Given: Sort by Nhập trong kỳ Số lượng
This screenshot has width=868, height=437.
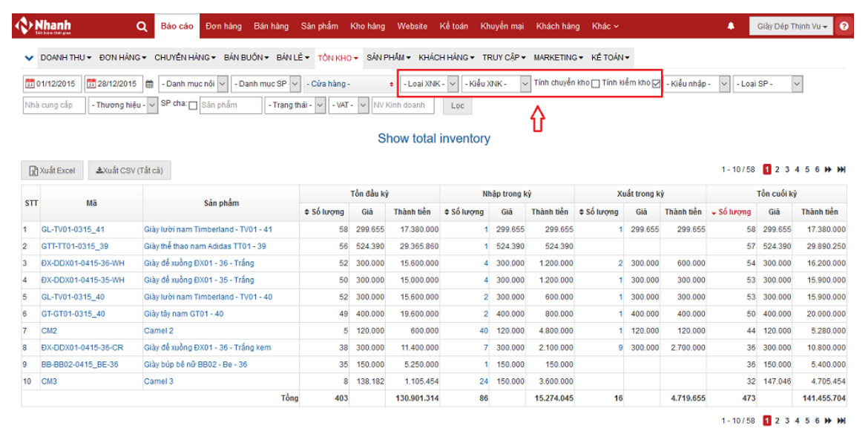Looking at the screenshot, I should 464,211.
